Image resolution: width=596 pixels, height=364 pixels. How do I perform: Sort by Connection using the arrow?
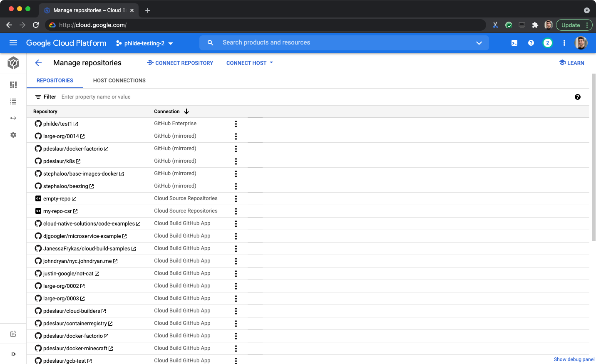186,111
